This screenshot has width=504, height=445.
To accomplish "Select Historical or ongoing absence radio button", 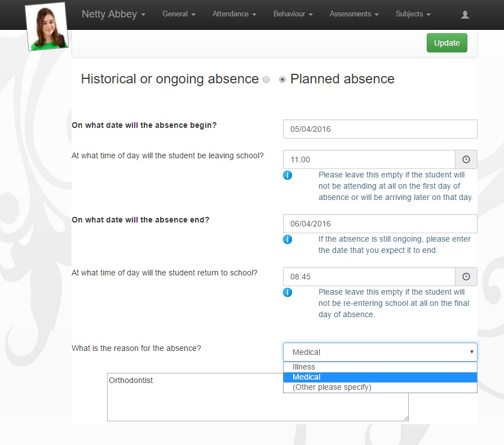I will tap(266, 80).
